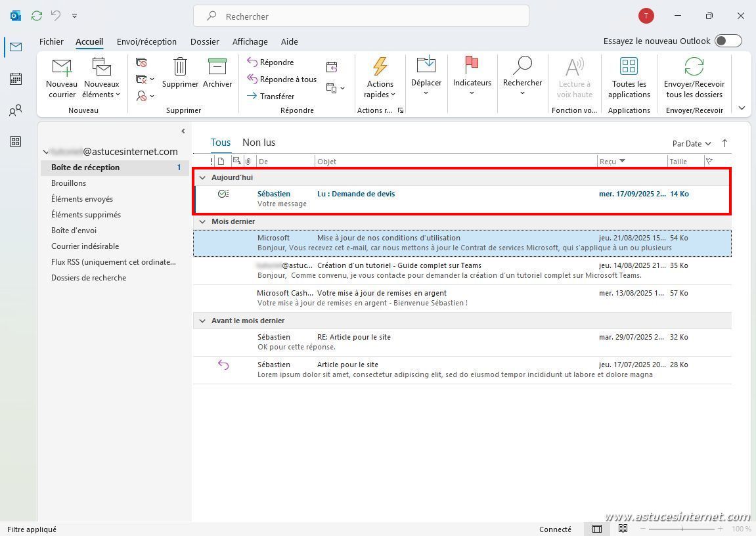Open the Par Date sort dropdown
Viewport: 756px width, 536px height.
tap(692, 143)
